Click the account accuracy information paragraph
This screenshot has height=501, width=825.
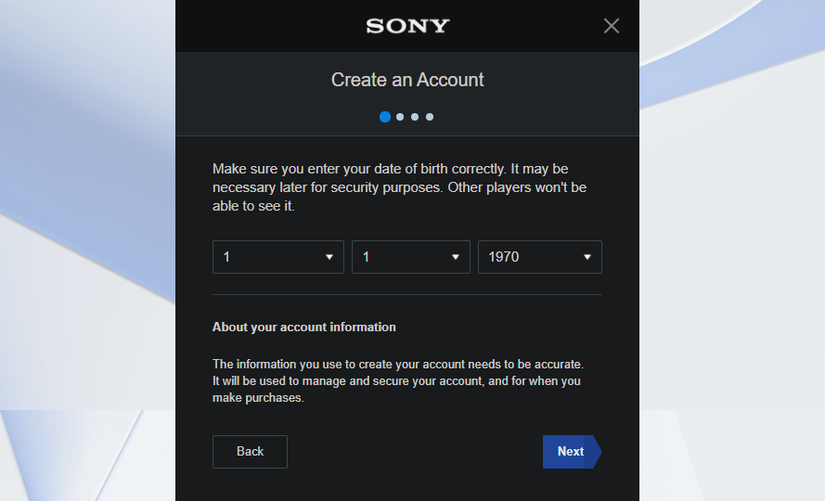pyautogui.click(x=398, y=381)
